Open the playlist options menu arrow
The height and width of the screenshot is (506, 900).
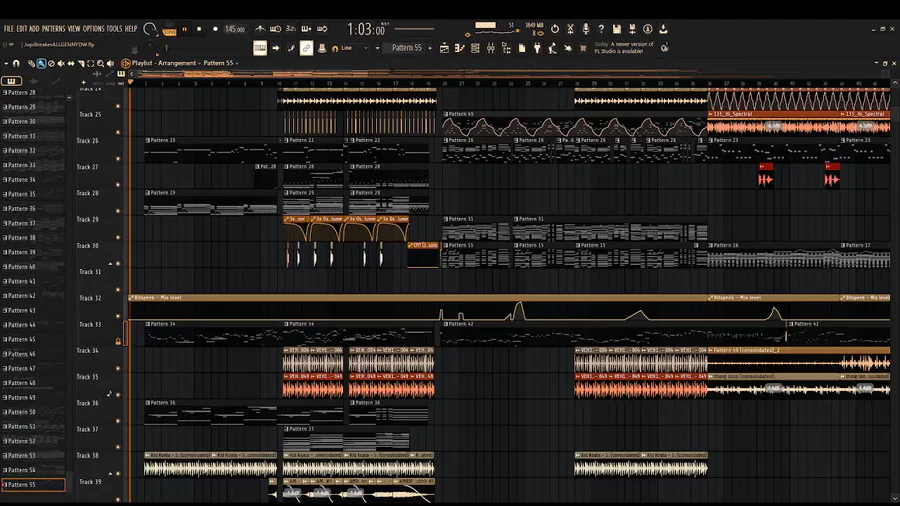(x=6, y=64)
